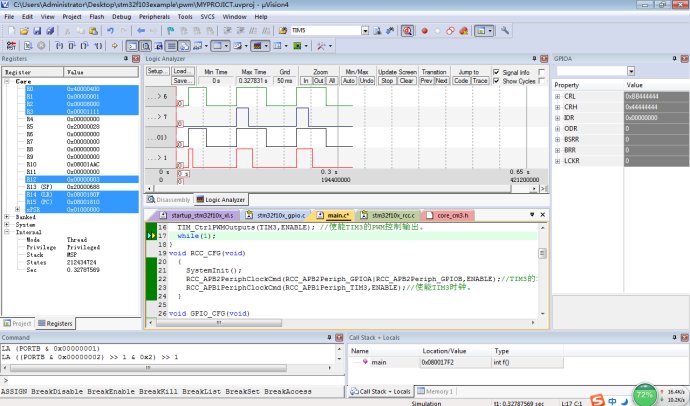Tick the empty checkbox beside Signal Info
Viewport: 690px width, 406px height.
[x=542, y=72]
